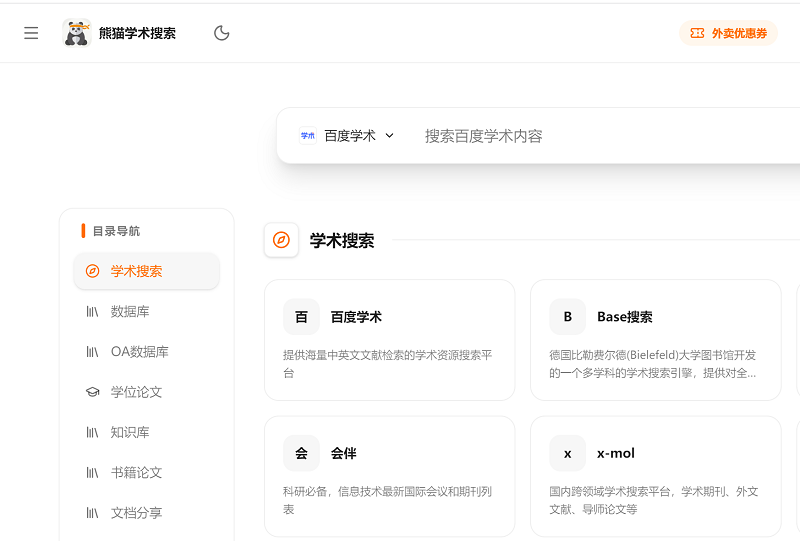800x541 pixels.
Task: Open 文档分享 sidebar category
Action: (x=146, y=513)
